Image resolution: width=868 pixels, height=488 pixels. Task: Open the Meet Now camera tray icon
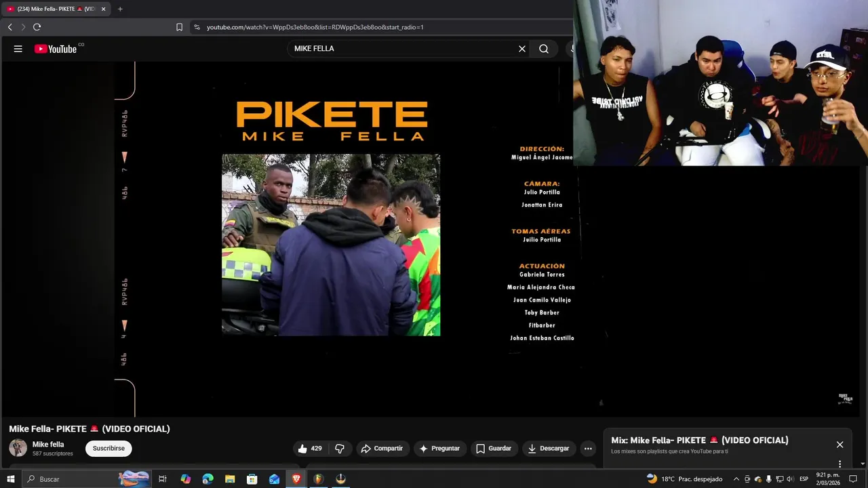(x=747, y=479)
